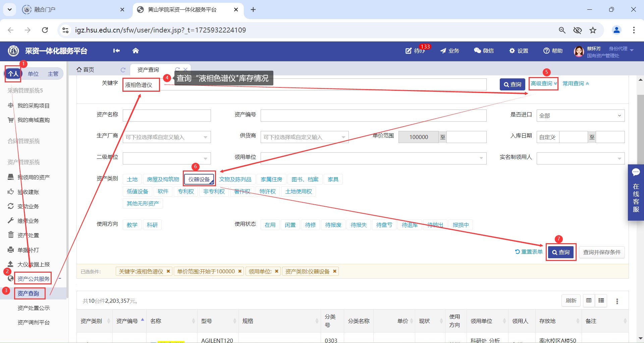
Task: Toggle the 在用 usage status filter
Action: point(270,225)
